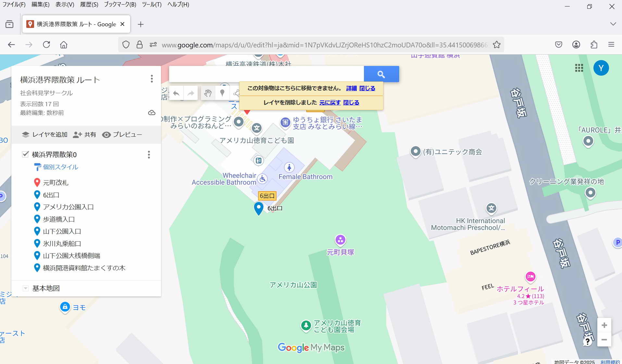Open the map title options menu
The width and height of the screenshot is (622, 364).
point(152,79)
